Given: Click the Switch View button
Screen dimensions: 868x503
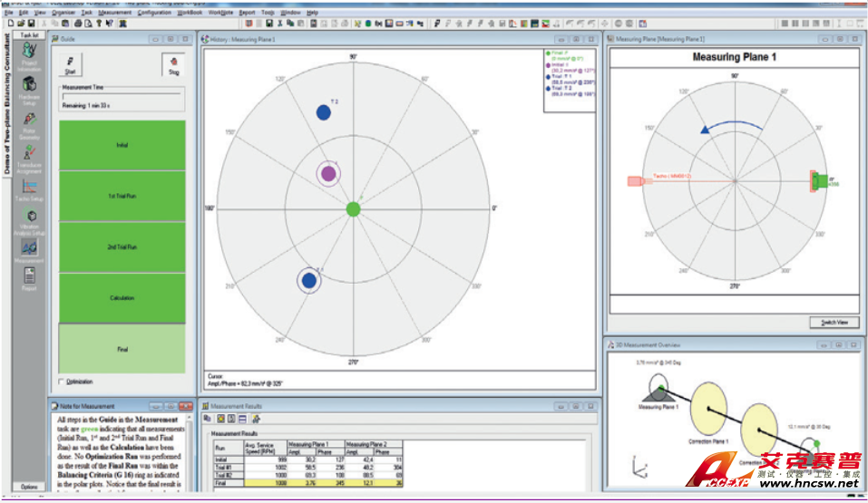Looking at the screenshot, I should (833, 323).
